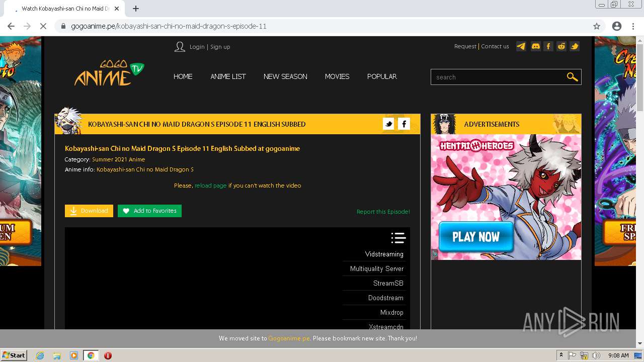Open the Contact us link
Viewport: 644px width, 362px height.
pos(495,46)
